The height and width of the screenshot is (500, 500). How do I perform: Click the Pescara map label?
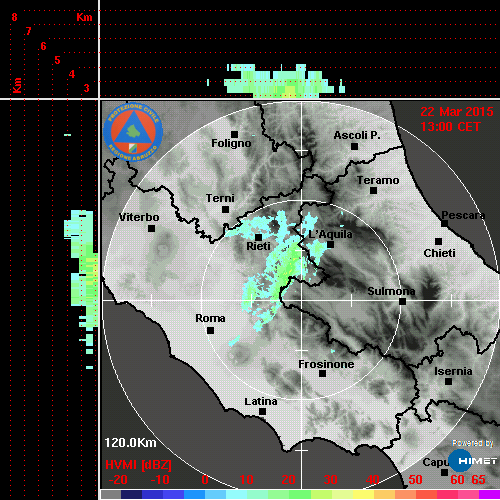click(463, 215)
